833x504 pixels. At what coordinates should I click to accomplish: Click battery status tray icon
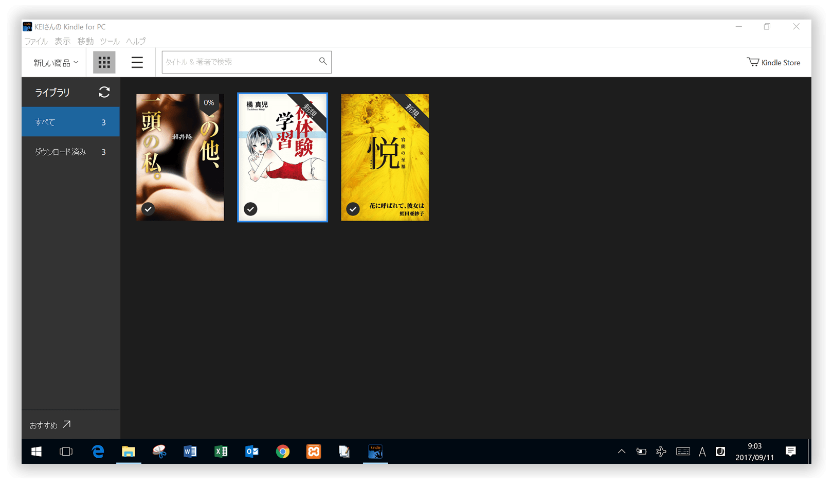pyautogui.click(x=641, y=452)
